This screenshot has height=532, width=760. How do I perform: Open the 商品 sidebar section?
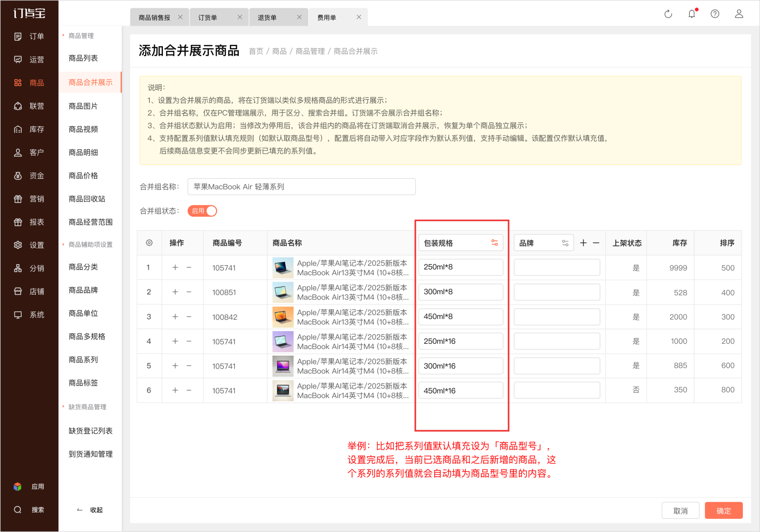[x=29, y=83]
